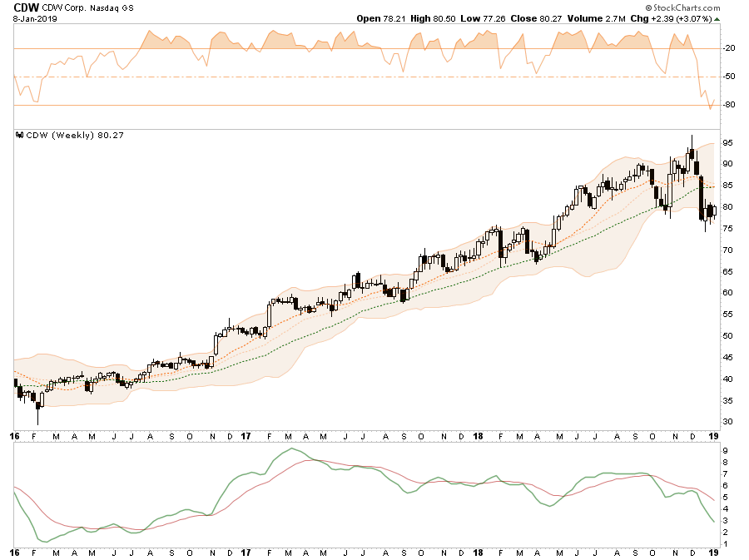Select the 75 price axis label

click(728, 229)
